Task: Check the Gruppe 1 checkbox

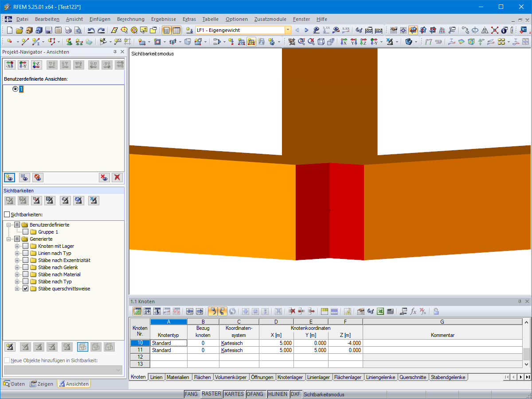Action: coord(25,232)
